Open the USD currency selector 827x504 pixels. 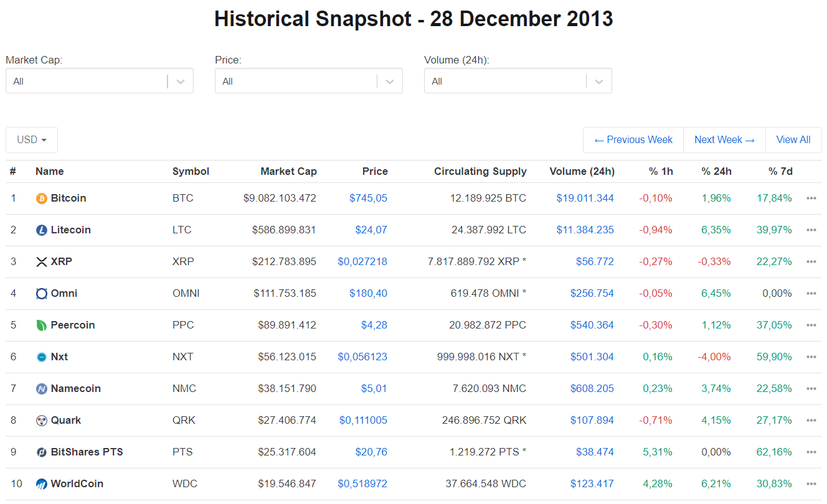click(32, 140)
